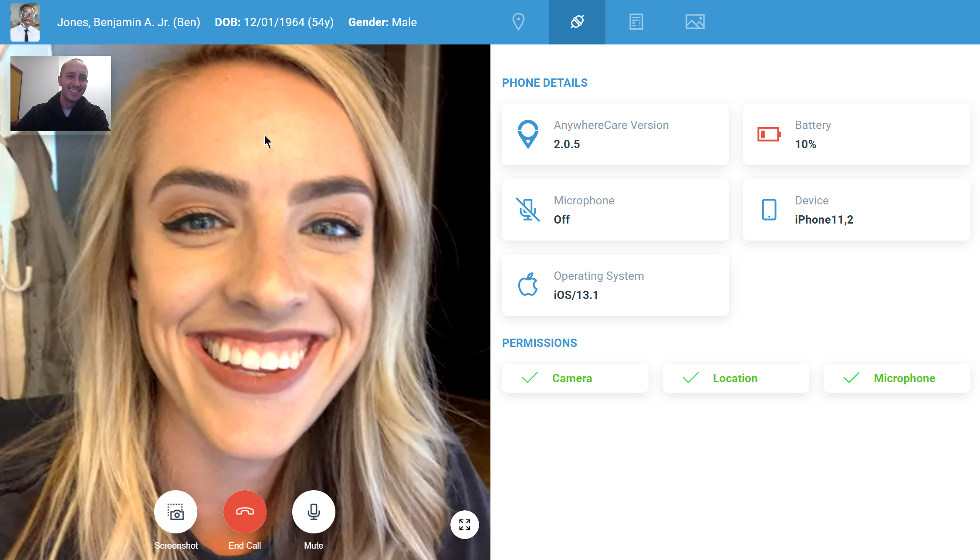Click patient name Jones, Benjamin A. Jr.

point(128,22)
